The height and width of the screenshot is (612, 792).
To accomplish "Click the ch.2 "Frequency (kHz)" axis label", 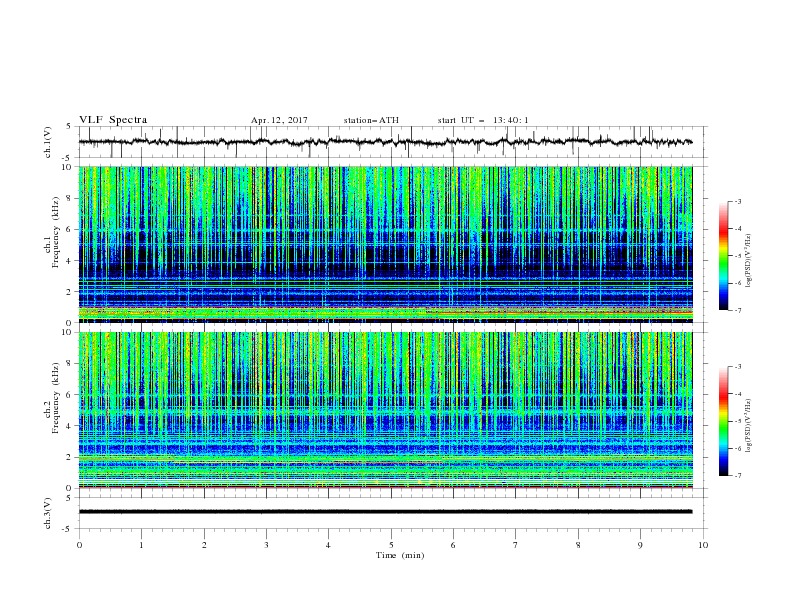I will tap(56, 398).
